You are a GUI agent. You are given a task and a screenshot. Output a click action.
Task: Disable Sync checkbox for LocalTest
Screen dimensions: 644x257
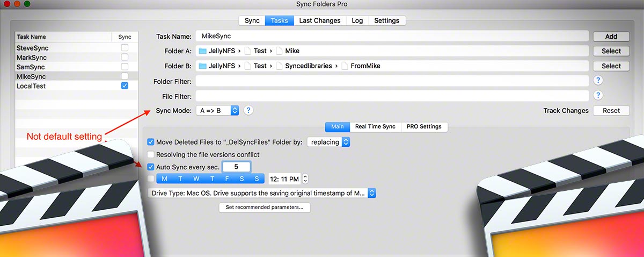point(125,86)
